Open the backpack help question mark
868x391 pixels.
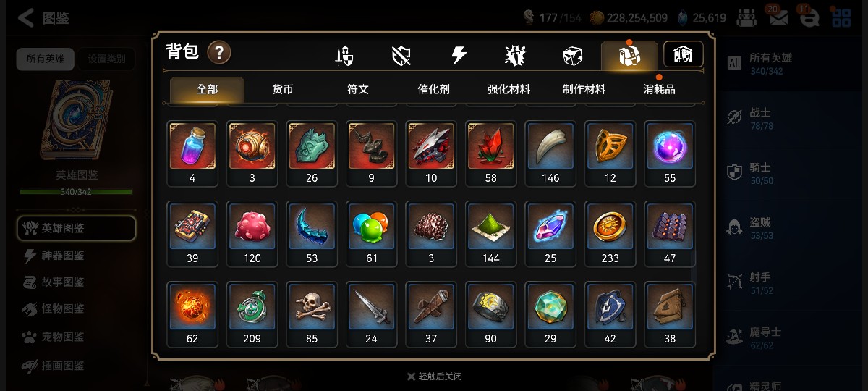tap(219, 52)
